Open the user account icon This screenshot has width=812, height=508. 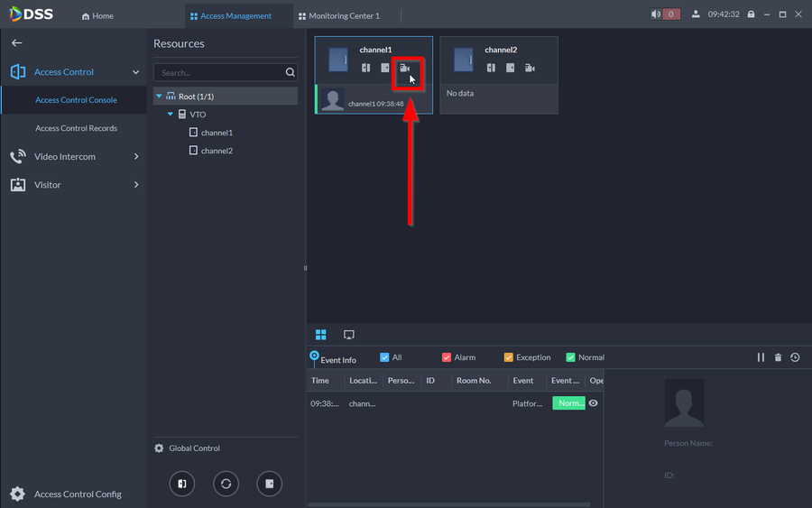(x=696, y=14)
